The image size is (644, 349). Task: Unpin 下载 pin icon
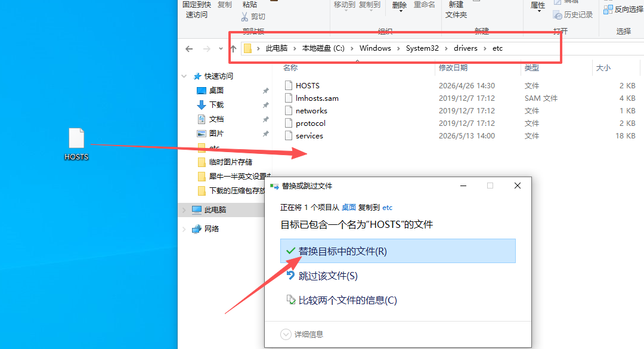click(x=266, y=105)
